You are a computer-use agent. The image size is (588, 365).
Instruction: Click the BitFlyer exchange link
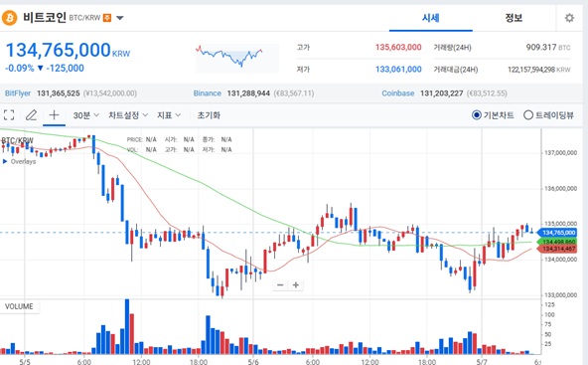[x=18, y=93]
